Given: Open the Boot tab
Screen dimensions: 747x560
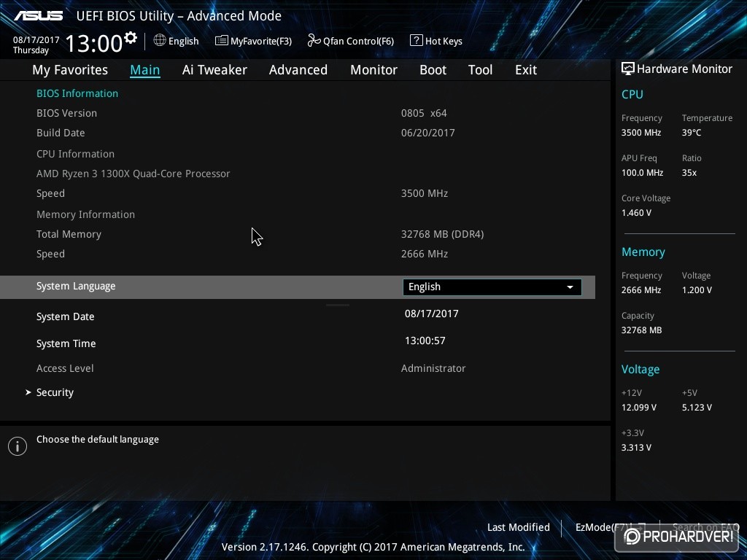Looking at the screenshot, I should coord(433,69).
